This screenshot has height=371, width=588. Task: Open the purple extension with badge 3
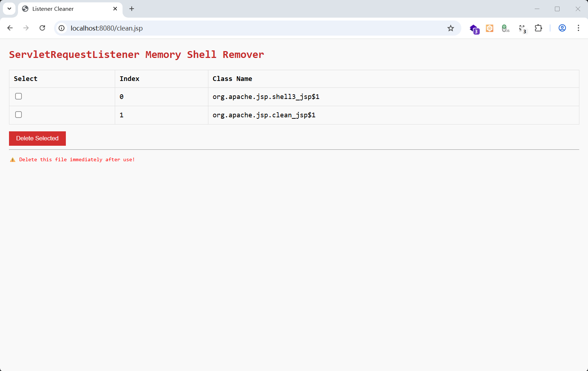click(474, 28)
